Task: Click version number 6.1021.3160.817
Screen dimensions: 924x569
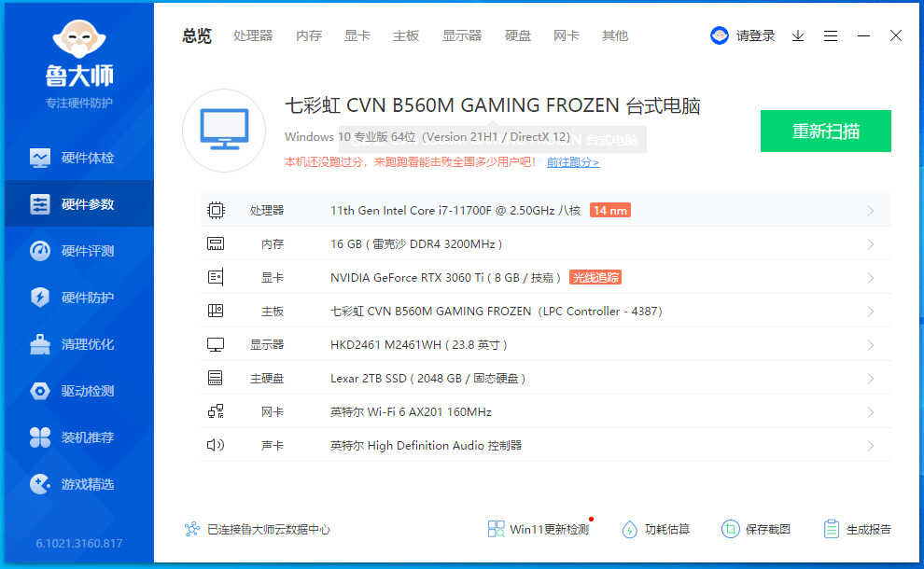Action: [79, 543]
